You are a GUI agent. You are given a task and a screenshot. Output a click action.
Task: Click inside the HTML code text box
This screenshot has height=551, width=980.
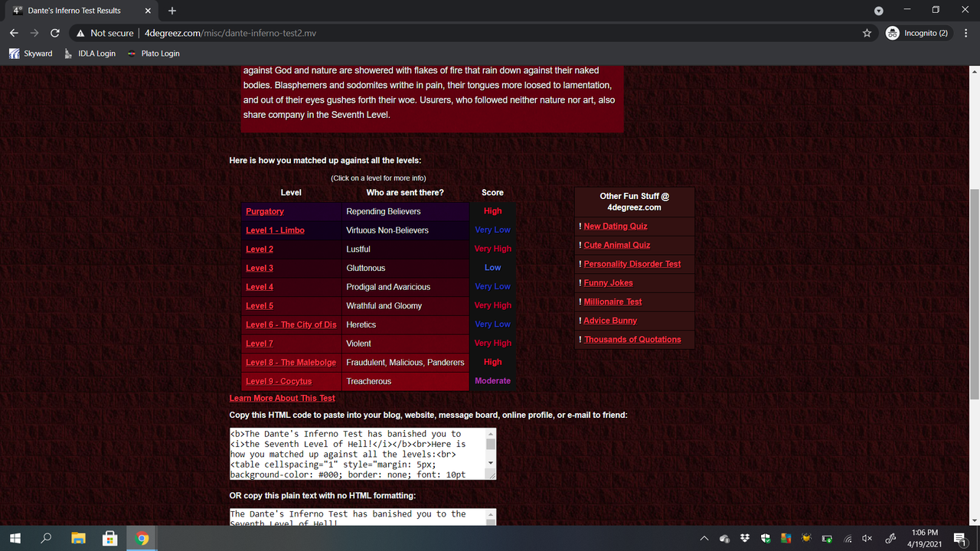pyautogui.click(x=360, y=453)
